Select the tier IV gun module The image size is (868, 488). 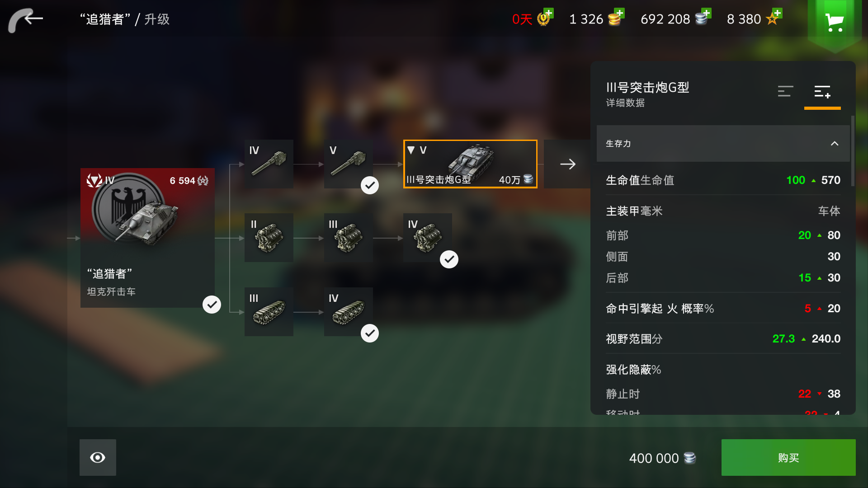coord(269,164)
